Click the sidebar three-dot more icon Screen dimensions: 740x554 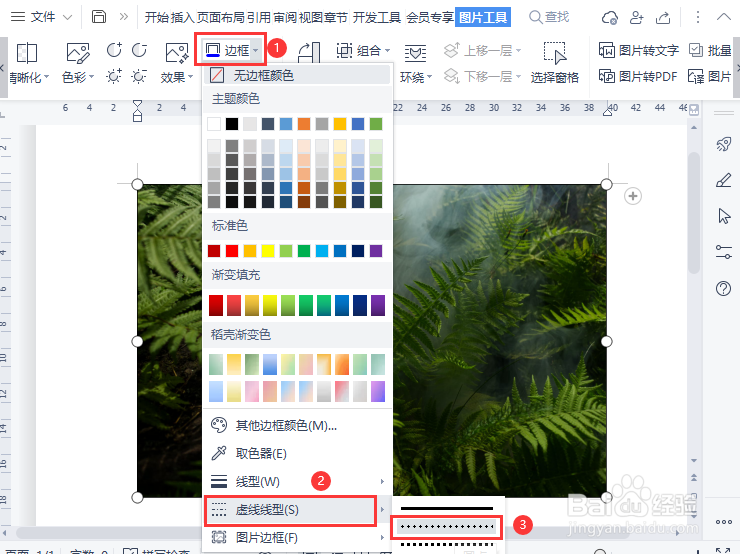pos(723,522)
